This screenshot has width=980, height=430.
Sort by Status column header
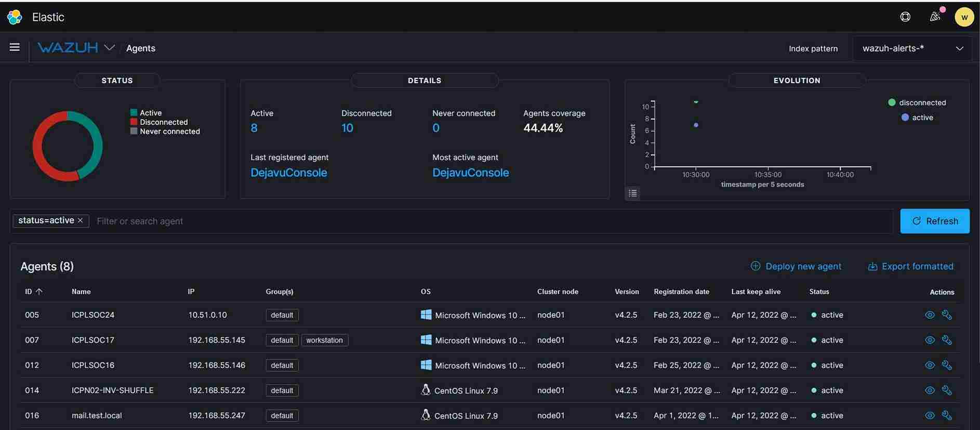click(819, 292)
